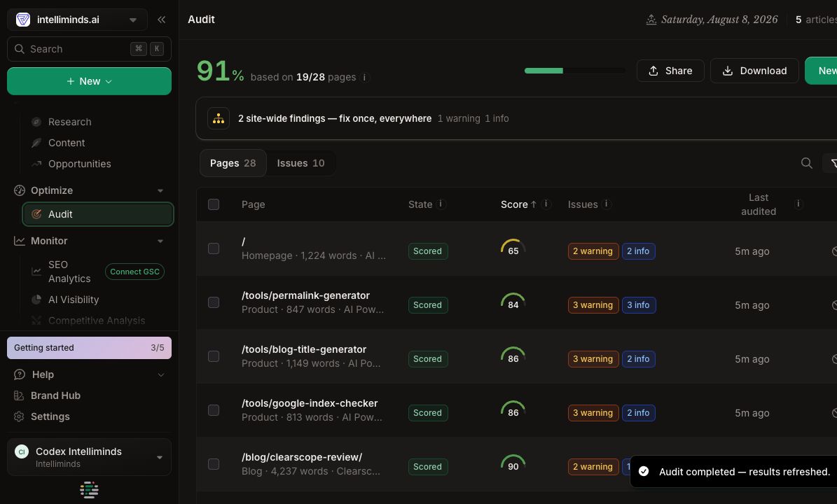Click the Connect GSC button

coord(134,272)
